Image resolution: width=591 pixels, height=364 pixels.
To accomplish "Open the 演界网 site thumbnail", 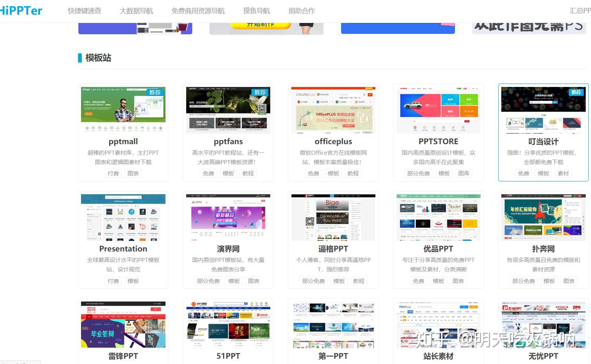I will click(228, 217).
